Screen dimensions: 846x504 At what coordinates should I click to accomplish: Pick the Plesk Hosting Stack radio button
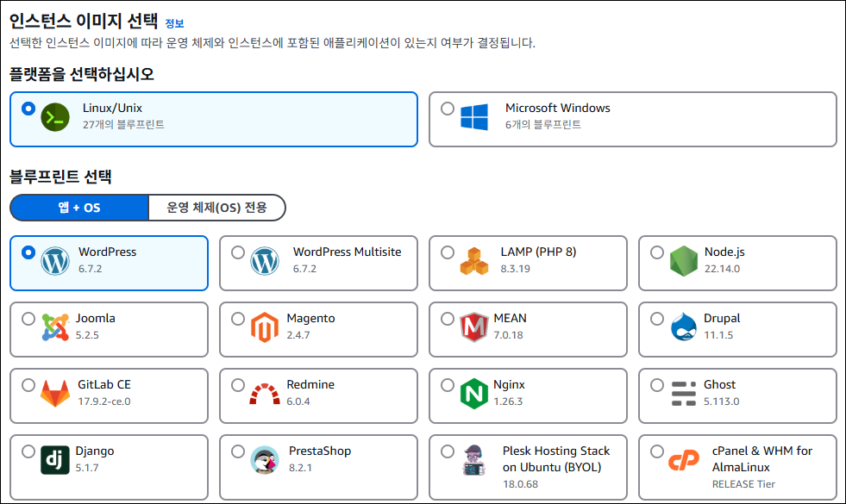[x=448, y=451]
